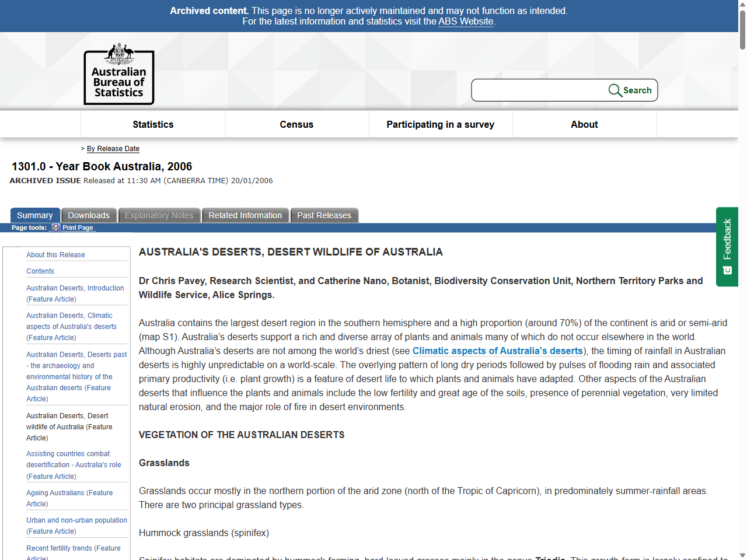Viewport: 747px width, 560px height.
Task: Click About this Release in sidebar
Action: (55, 254)
